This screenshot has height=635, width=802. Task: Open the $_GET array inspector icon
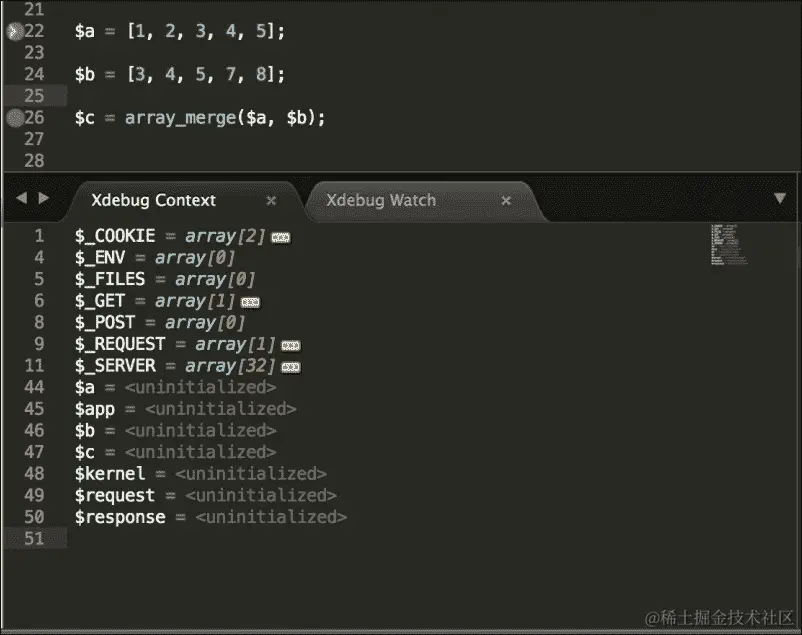tap(248, 300)
